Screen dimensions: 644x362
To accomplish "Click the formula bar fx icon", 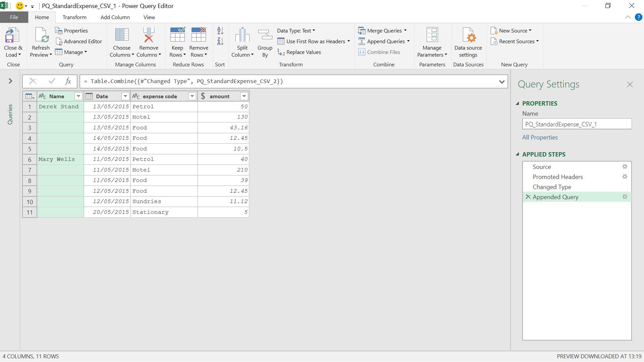I will coord(68,81).
